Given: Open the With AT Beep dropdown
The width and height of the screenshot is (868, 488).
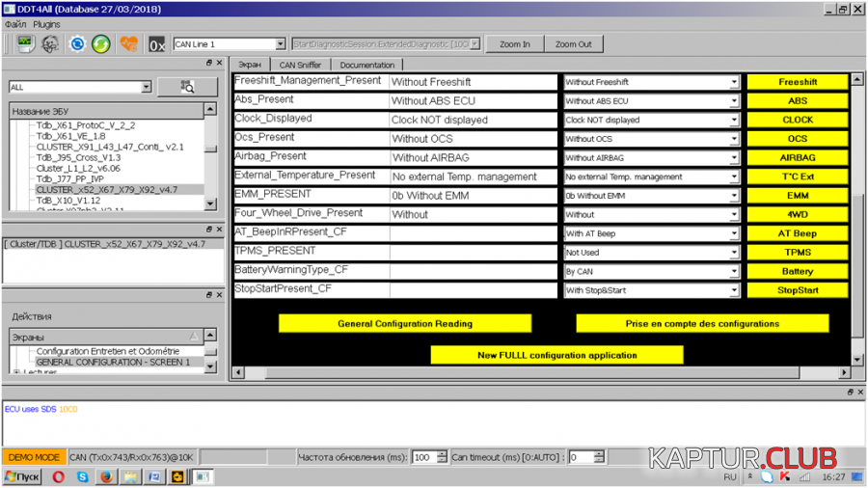Looking at the screenshot, I should [734, 233].
